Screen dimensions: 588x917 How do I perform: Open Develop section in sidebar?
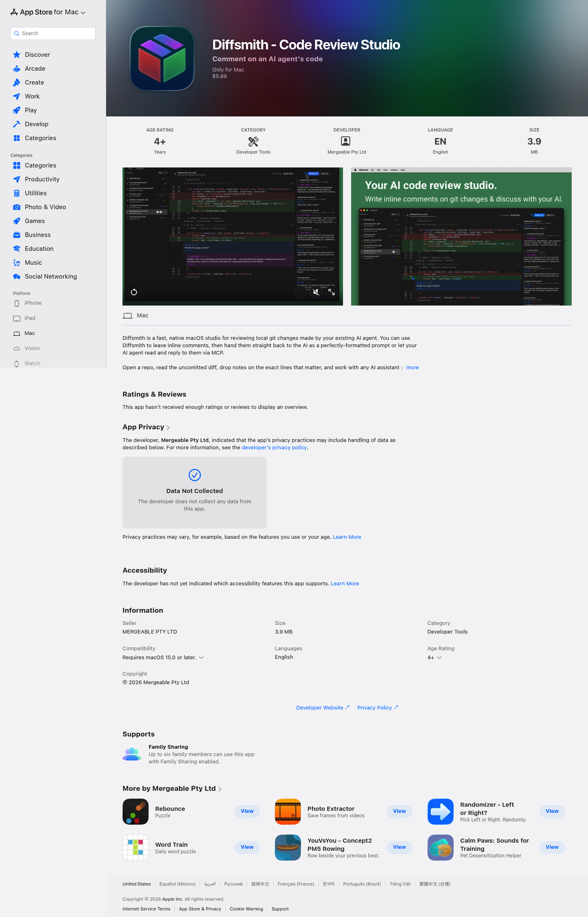(x=31, y=124)
